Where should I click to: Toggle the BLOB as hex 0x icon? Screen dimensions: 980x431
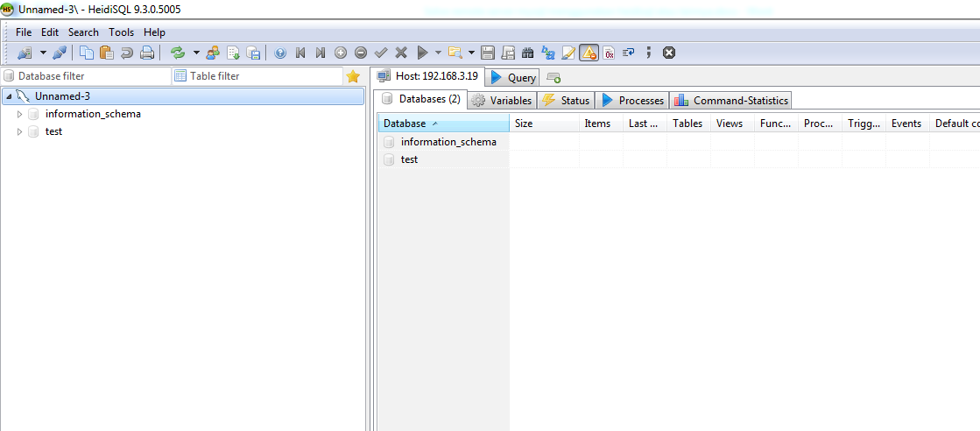pos(609,53)
